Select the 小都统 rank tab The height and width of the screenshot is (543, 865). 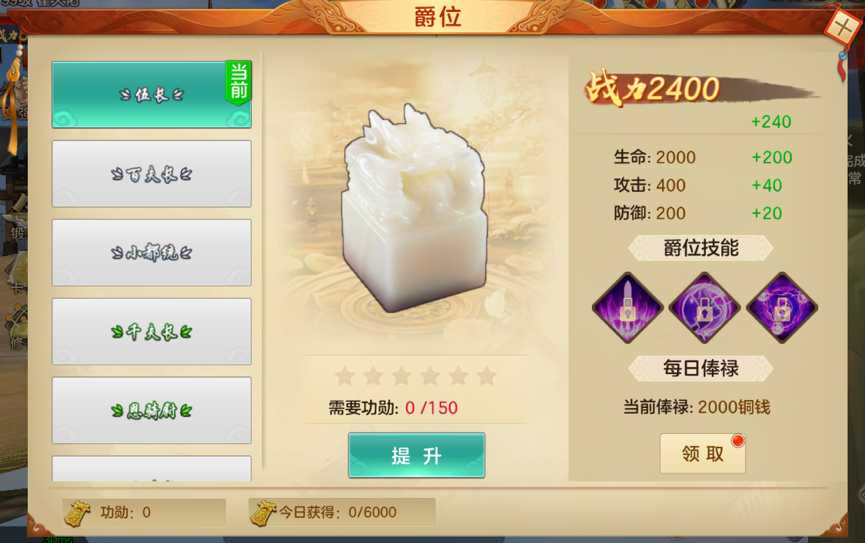pyautogui.click(x=152, y=253)
